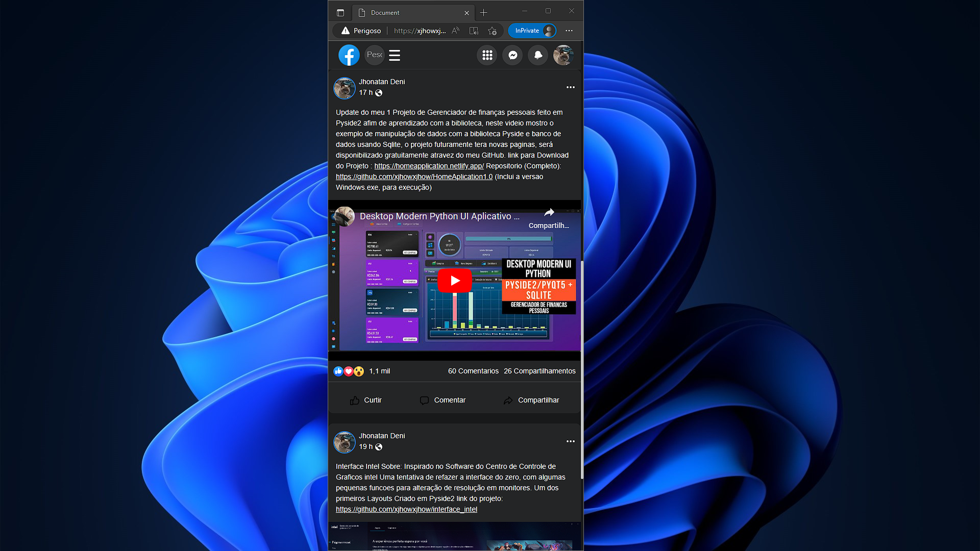Play the YouTube video

click(x=455, y=281)
